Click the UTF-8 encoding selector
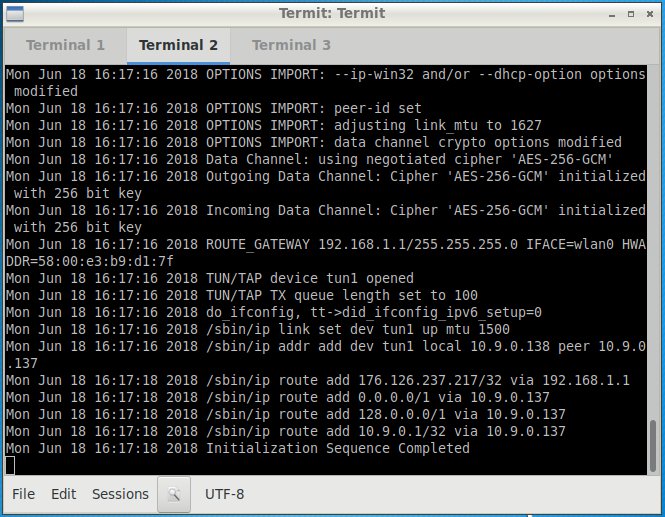This screenshot has height=517, width=665. point(224,494)
